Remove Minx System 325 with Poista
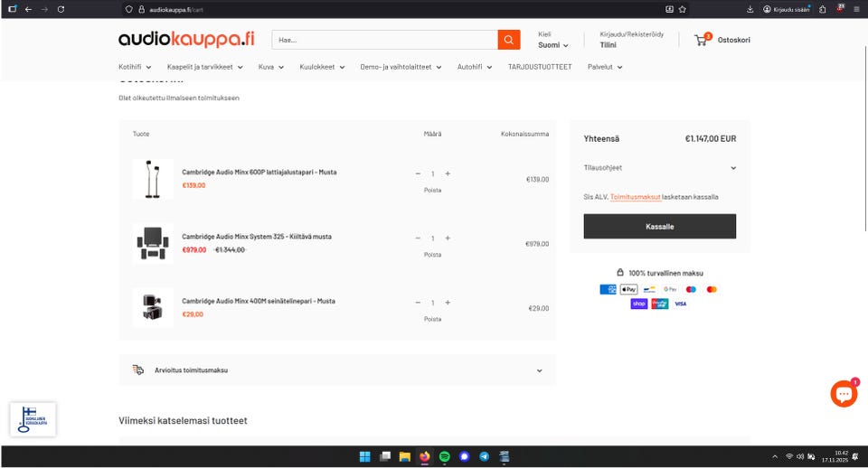This screenshot has width=868, height=468. pos(432,255)
